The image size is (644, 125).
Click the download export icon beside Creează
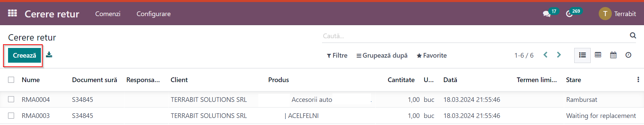click(49, 55)
